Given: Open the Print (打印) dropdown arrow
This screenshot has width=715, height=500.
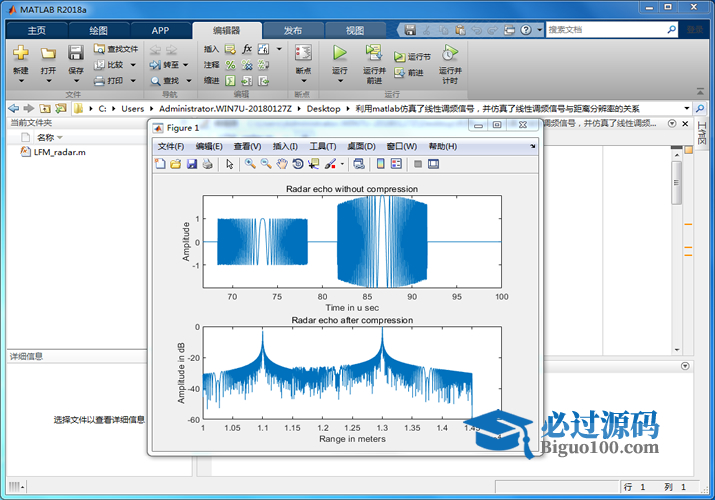Looking at the screenshot, I should click(133, 81).
